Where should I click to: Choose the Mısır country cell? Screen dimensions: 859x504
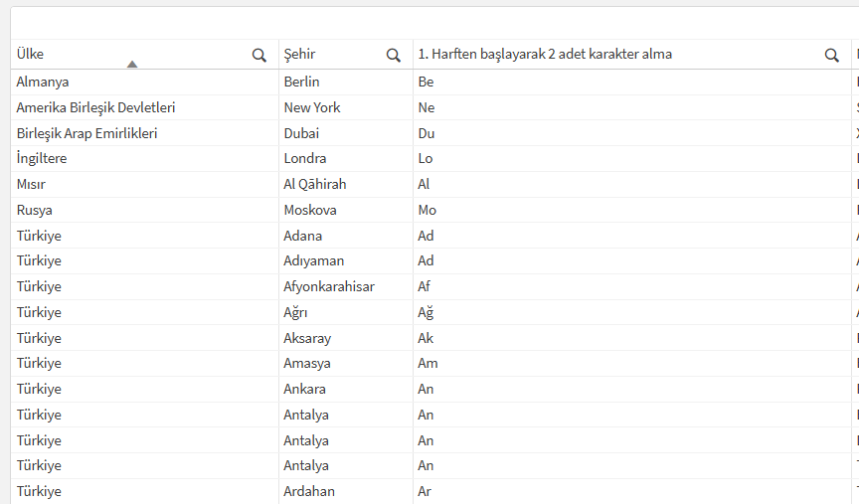pos(31,184)
